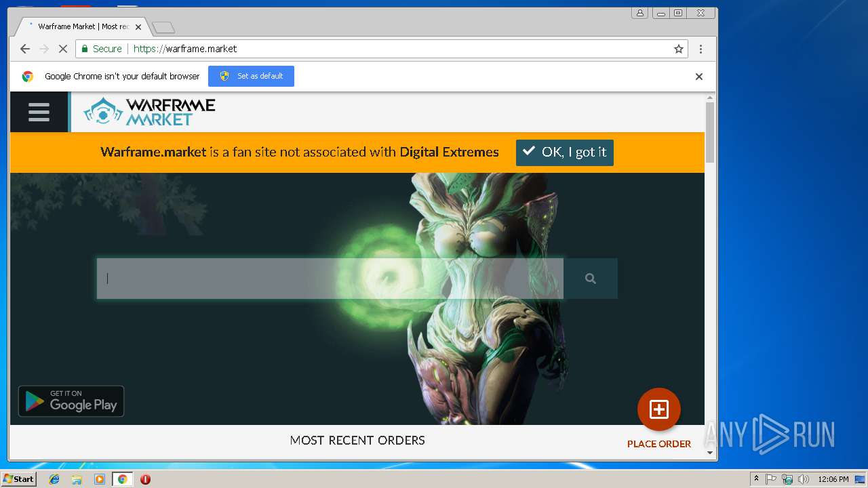Maximize the Chrome window
Image resolution: width=868 pixels, height=488 pixels.
678,13
